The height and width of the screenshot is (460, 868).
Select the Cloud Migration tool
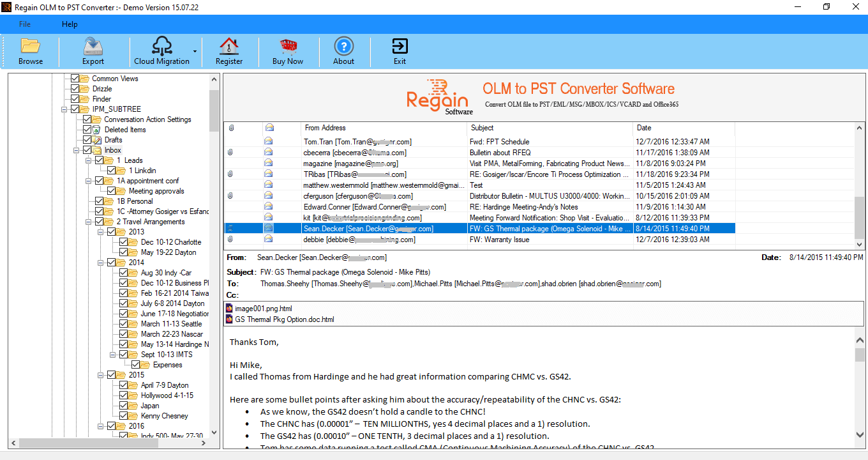(x=161, y=51)
